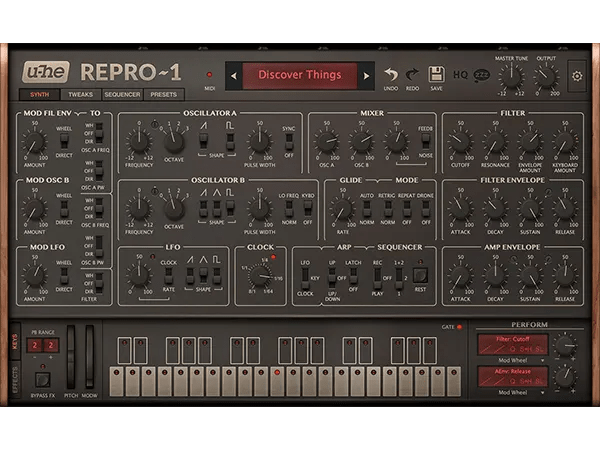Toggle LFO square wave shape switch
The image size is (600, 450).
click(217, 276)
